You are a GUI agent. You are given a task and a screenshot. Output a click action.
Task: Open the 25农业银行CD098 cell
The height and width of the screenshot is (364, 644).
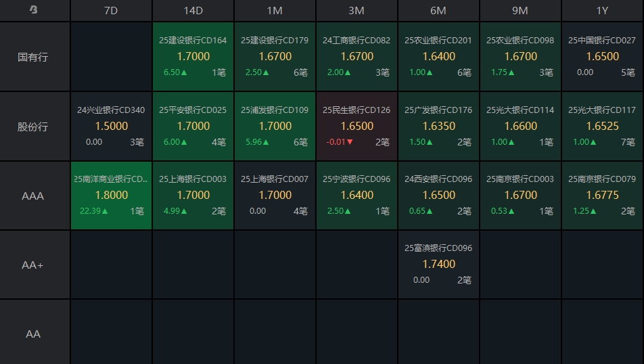(520, 56)
